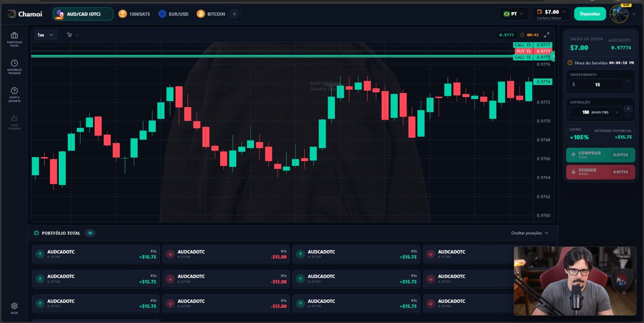Open the Copy Trading sidebar icon

pos(14,122)
